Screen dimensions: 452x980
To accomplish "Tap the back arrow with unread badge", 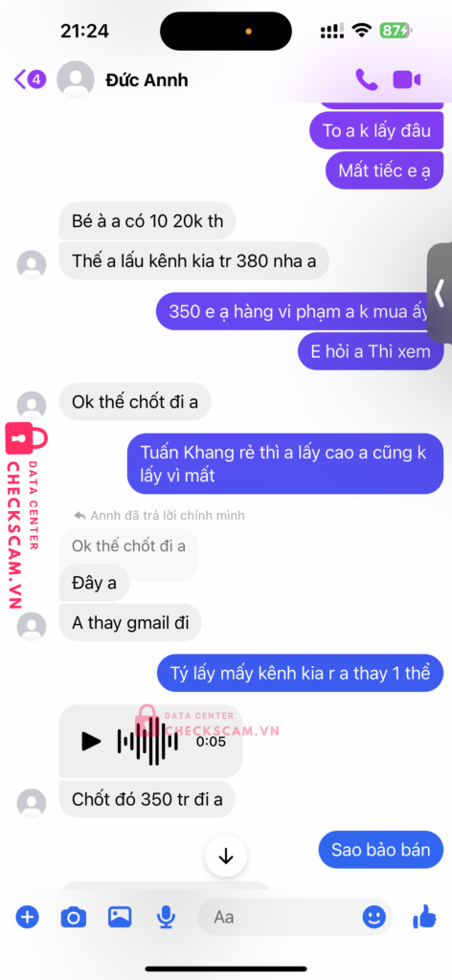I will click(x=30, y=79).
